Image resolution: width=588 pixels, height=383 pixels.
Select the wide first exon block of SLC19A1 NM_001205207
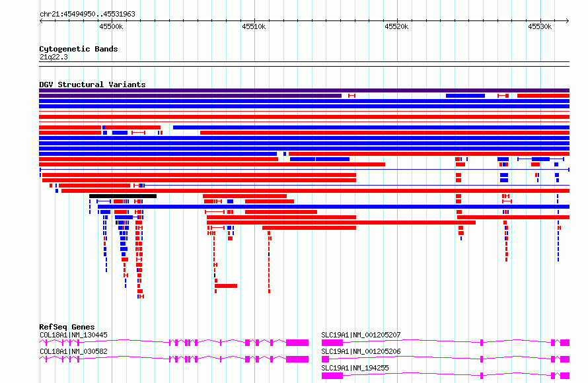coord(332,343)
